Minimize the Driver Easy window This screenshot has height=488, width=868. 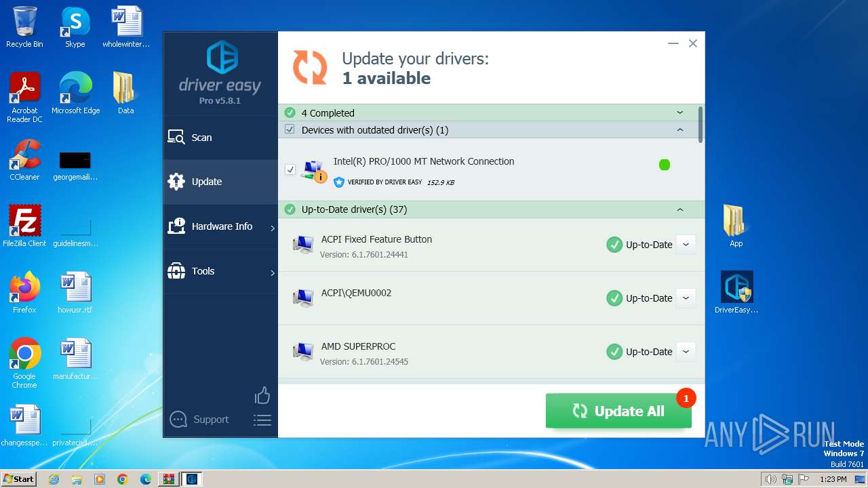(673, 43)
